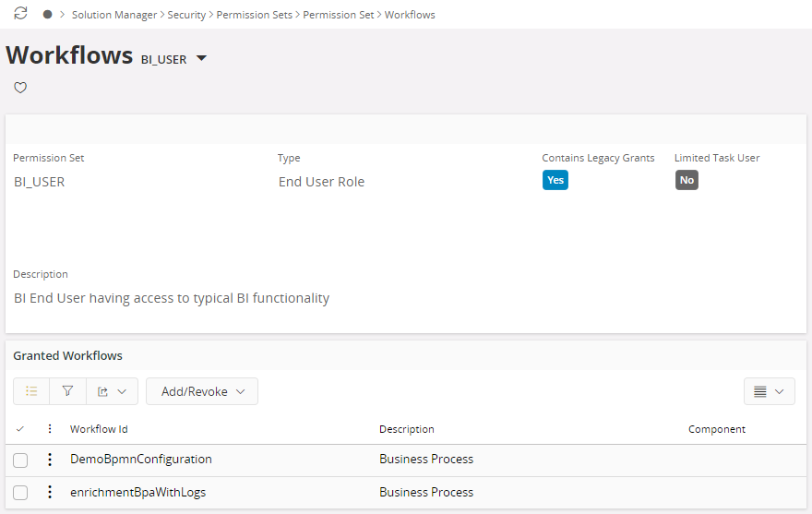
Task: Click the column header three-dot menu
Action: (x=50, y=429)
